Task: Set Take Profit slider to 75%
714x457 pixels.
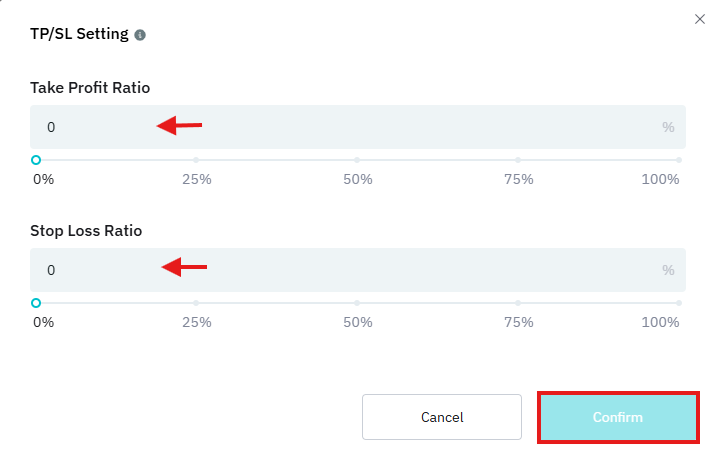Action: [518, 160]
